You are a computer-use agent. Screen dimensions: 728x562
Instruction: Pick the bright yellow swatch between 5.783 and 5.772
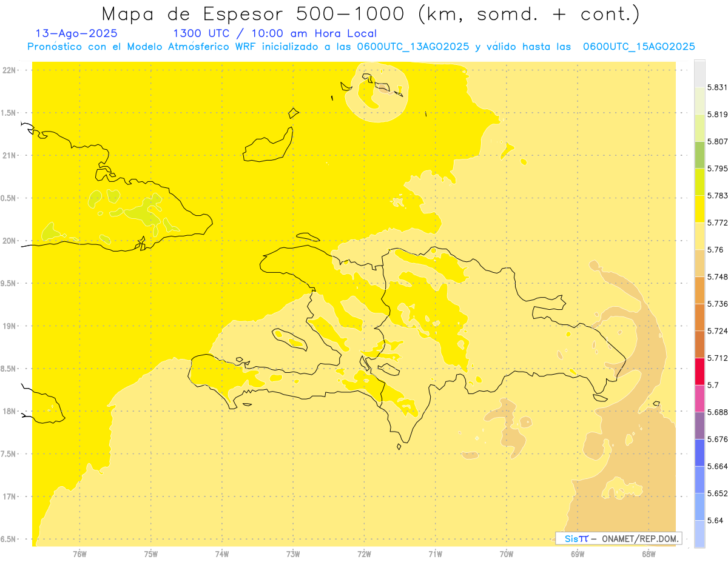(699, 209)
